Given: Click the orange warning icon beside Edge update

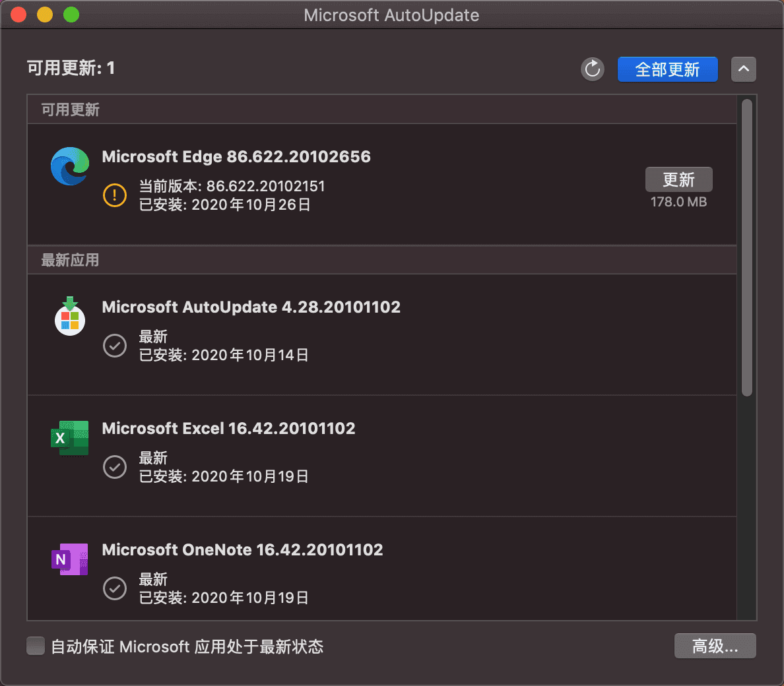Looking at the screenshot, I should tap(114, 195).
